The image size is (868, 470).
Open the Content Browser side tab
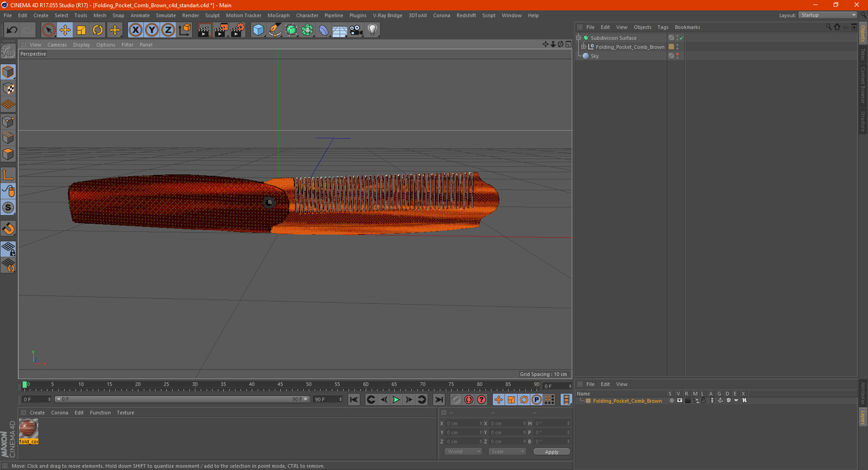[863, 85]
